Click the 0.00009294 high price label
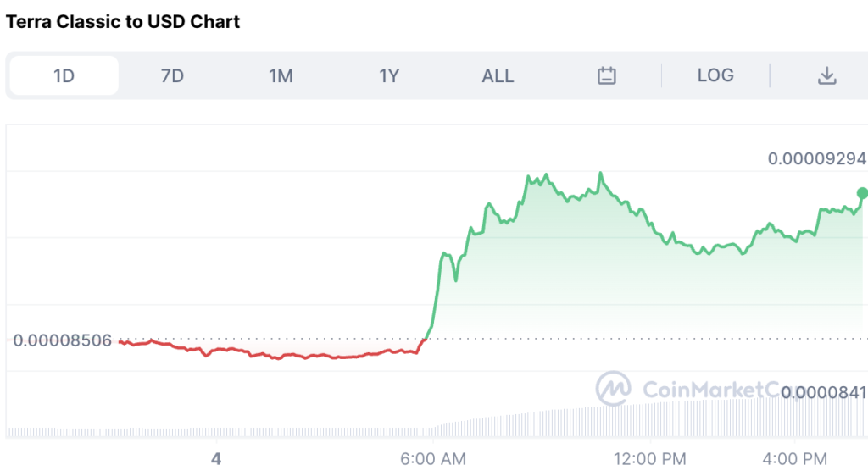The height and width of the screenshot is (476, 868). click(x=817, y=158)
